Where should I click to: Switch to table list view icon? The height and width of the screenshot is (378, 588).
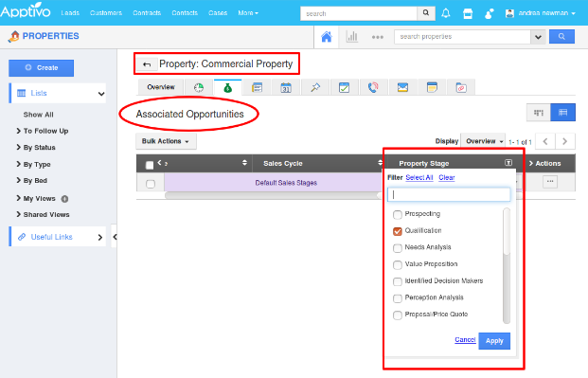click(x=562, y=112)
